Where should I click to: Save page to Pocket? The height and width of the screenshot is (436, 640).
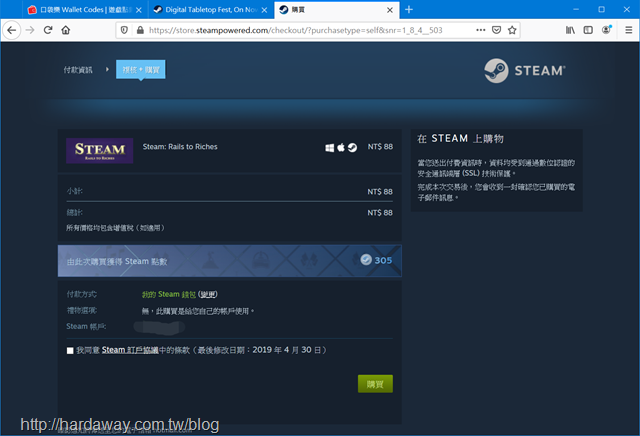[496, 30]
